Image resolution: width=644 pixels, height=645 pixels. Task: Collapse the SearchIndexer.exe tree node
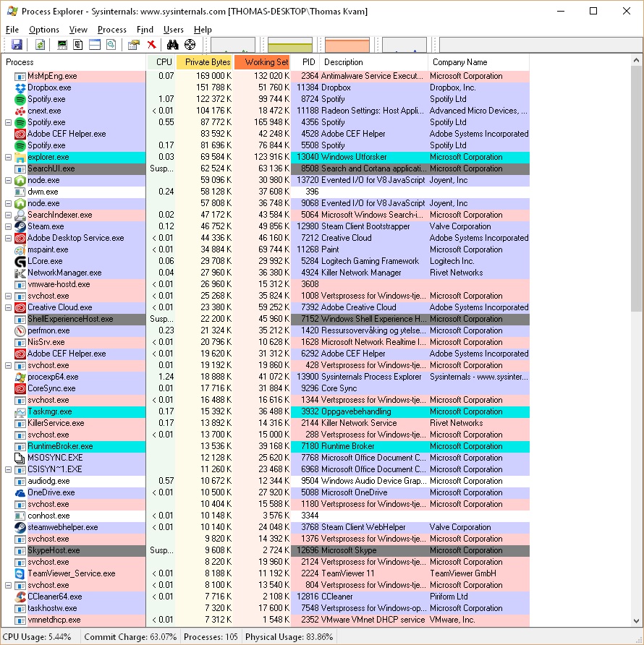pos(8,215)
